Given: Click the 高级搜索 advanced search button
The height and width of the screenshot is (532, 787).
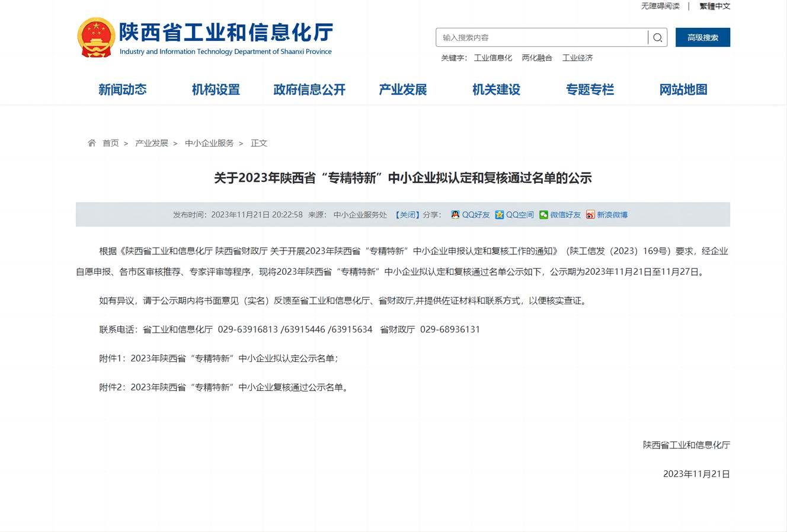Looking at the screenshot, I should pos(702,37).
